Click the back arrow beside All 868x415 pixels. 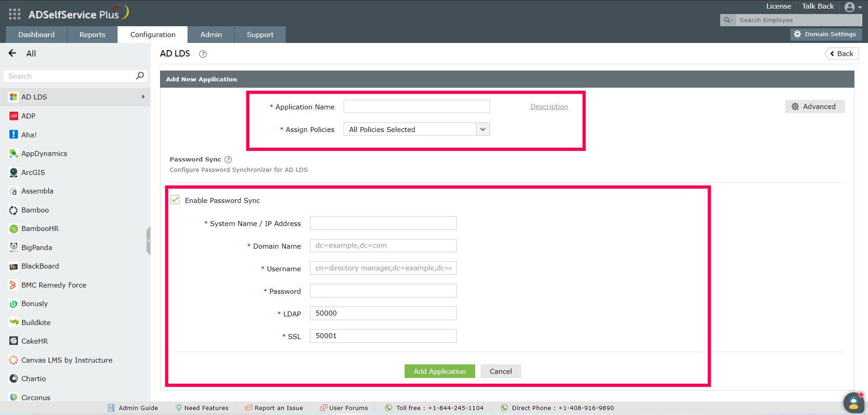point(13,53)
